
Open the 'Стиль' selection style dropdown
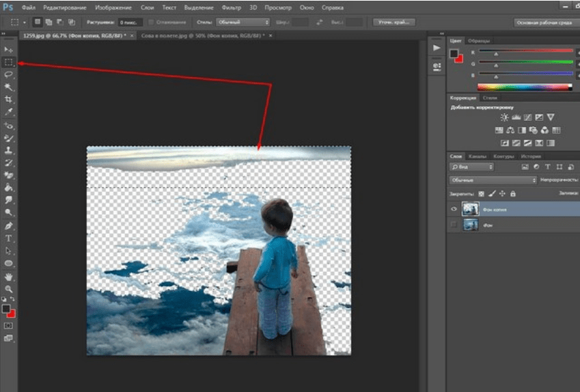pyautogui.click(x=243, y=23)
